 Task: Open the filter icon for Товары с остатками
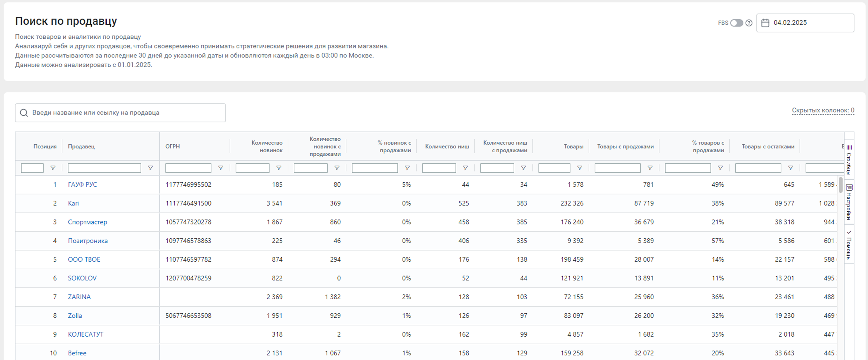point(790,168)
